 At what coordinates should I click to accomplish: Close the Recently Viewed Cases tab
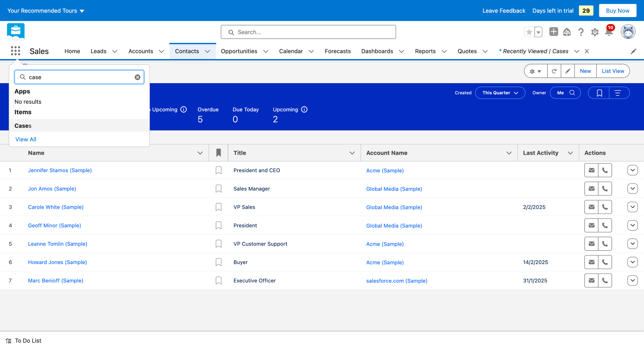(x=587, y=51)
